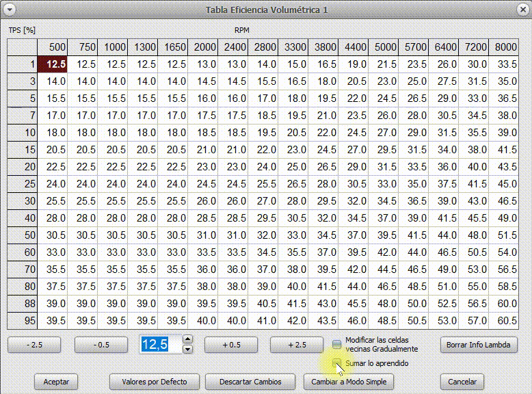
Task: Restore Valores por Defecto
Action: point(154,382)
